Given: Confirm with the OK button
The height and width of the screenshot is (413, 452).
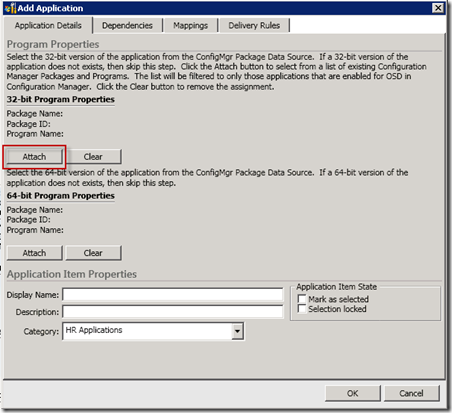Looking at the screenshot, I should [x=353, y=393].
